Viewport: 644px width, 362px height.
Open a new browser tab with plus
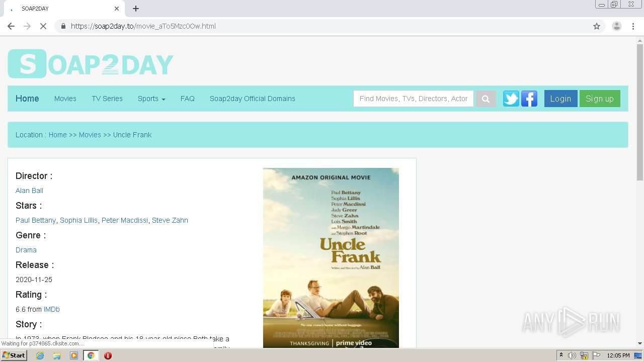point(136,9)
